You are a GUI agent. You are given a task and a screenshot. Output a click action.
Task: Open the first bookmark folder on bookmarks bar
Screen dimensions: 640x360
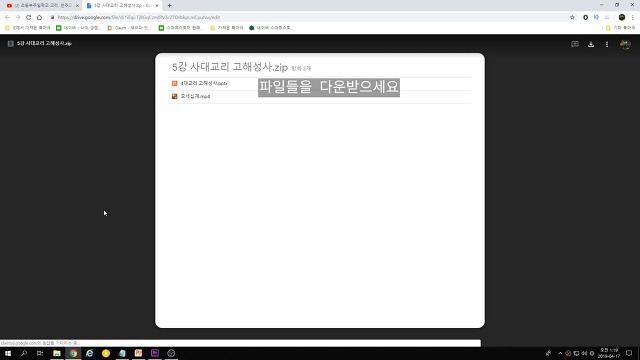28,28
